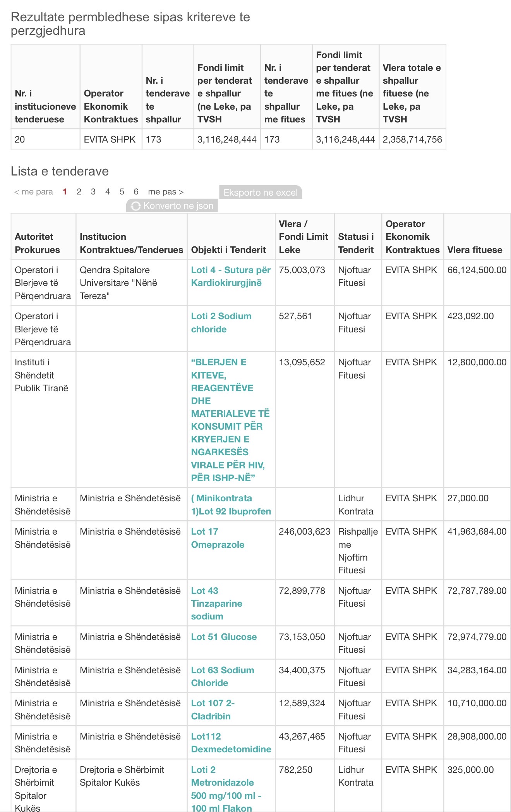Go to page 3 of tender list
Screen dimensions: 511x812
[x=93, y=192]
